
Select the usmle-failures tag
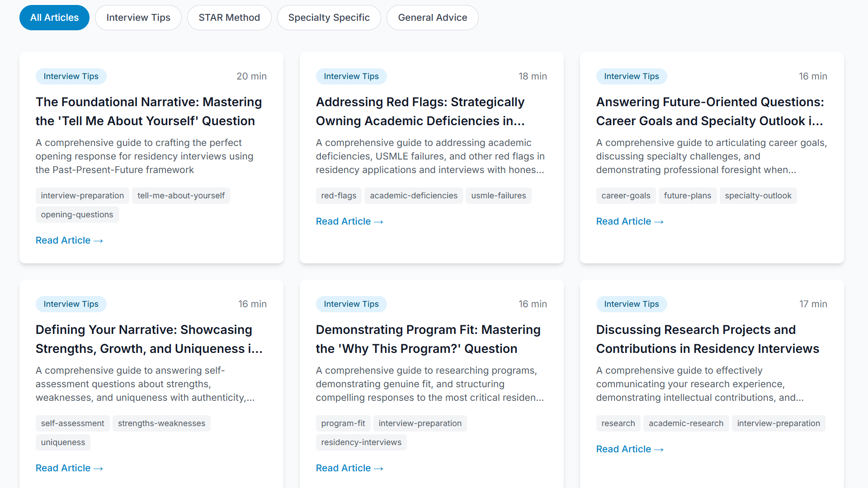498,195
